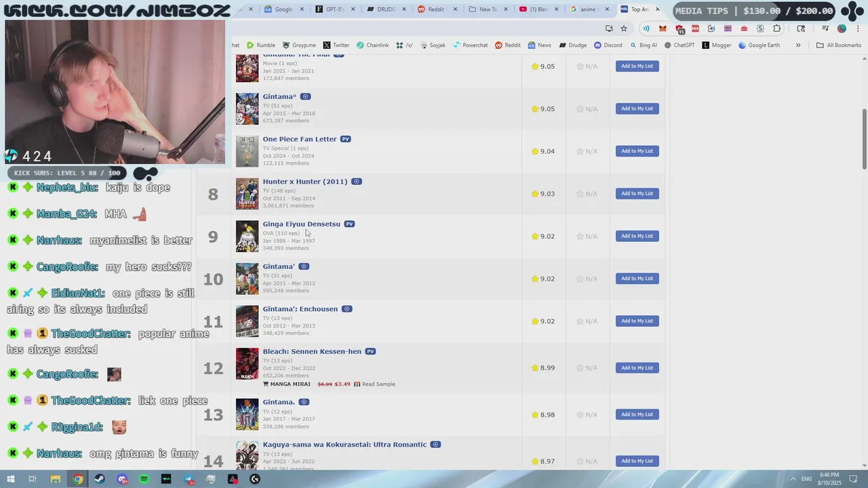The height and width of the screenshot is (488, 868).
Task: Click Bleach: Sennen Kessen-hen poster thumbnail
Action: pos(247,364)
